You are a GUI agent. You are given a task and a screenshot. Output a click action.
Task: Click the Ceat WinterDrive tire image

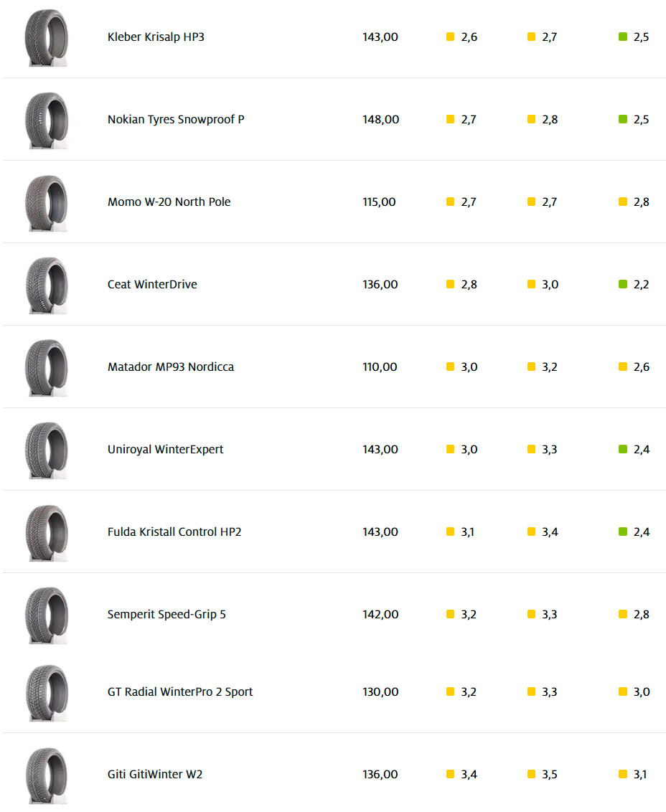pos(47,285)
